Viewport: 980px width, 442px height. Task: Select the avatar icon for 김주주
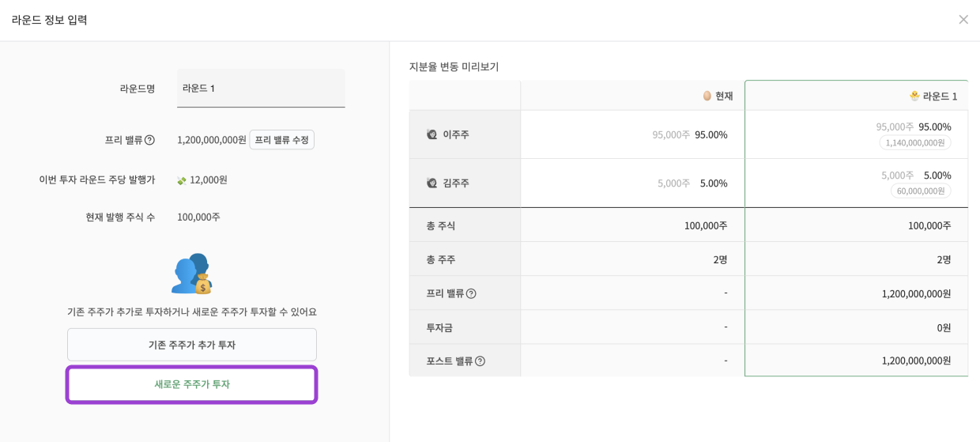(x=432, y=183)
